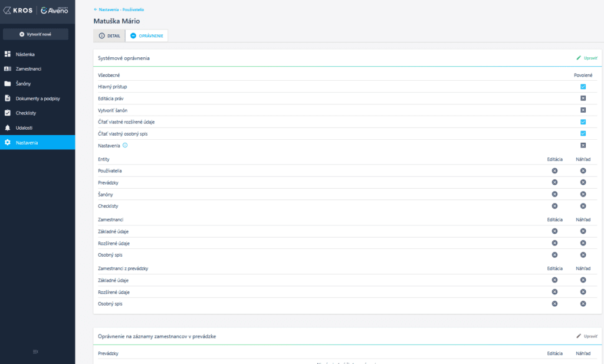Click the Dokumenty a podpisy document icon
This screenshot has width=604, height=364.
pyautogui.click(x=8, y=99)
